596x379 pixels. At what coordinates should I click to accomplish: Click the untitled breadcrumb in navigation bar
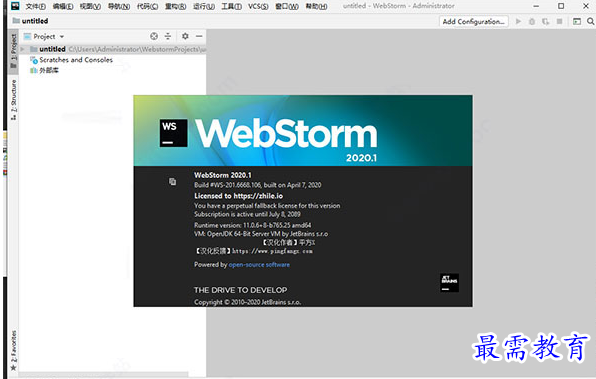[31, 21]
